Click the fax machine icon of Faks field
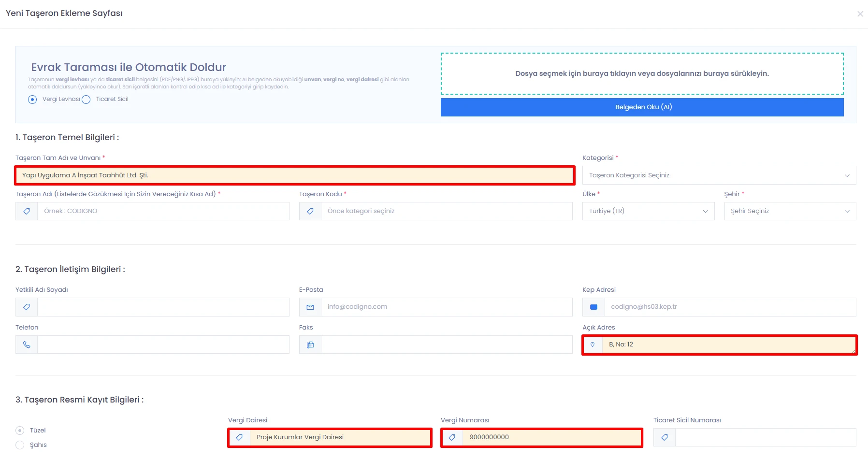 pos(310,345)
